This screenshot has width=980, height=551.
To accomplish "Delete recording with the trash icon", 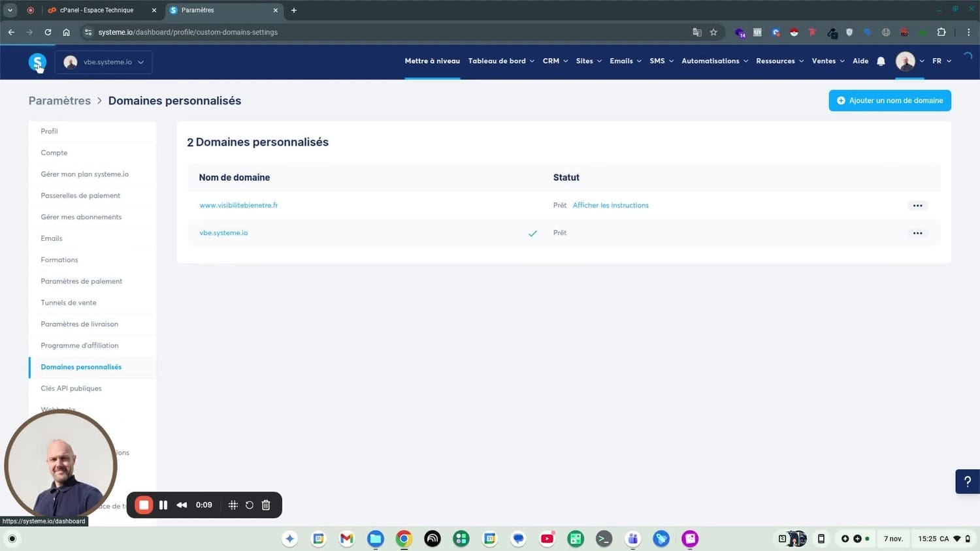I will click(x=266, y=505).
